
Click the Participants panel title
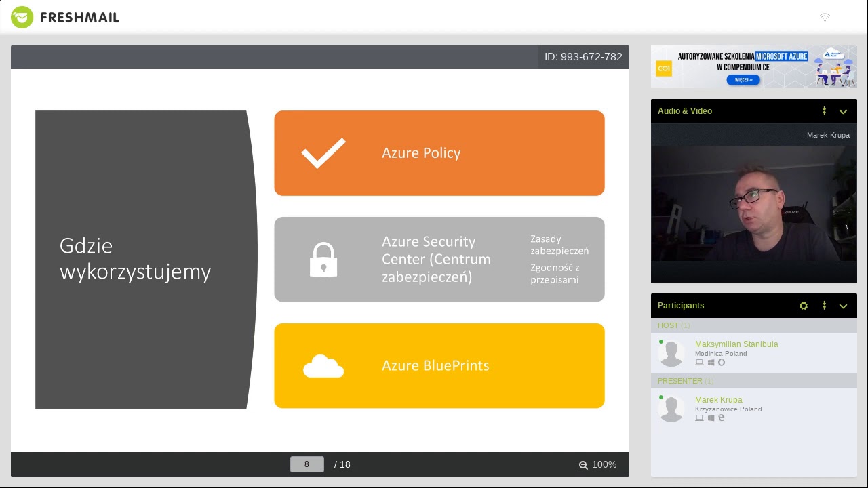pyautogui.click(x=681, y=306)
